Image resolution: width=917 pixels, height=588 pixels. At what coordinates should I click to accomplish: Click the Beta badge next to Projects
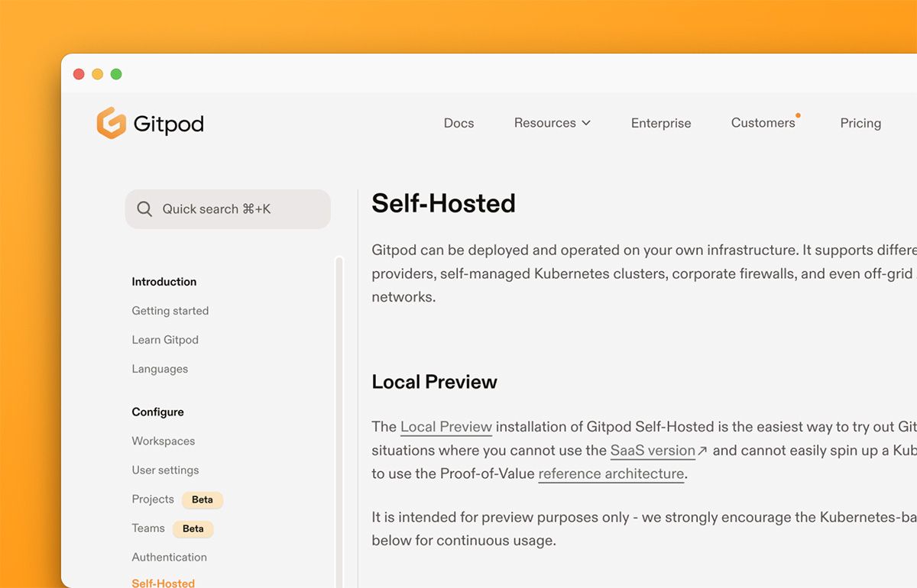[203, 500]
